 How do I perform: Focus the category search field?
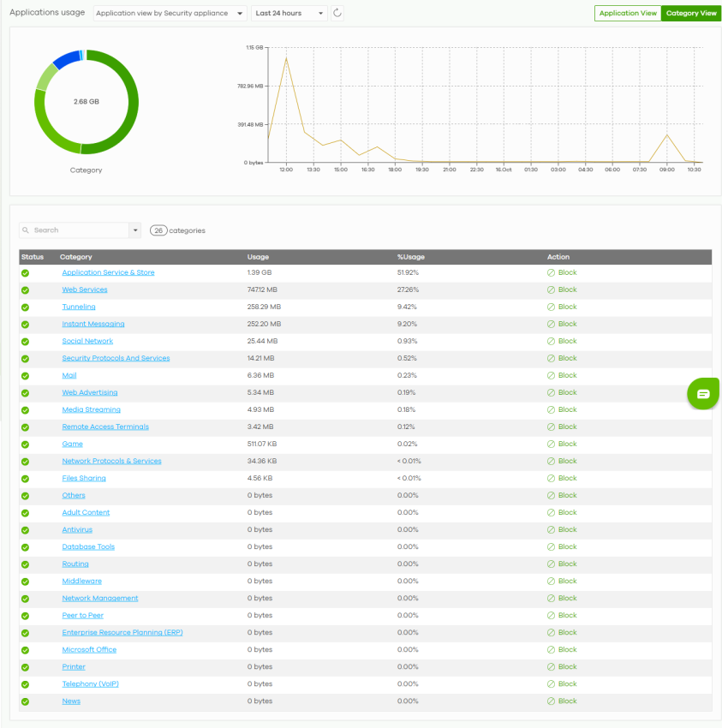coord(79,230)
